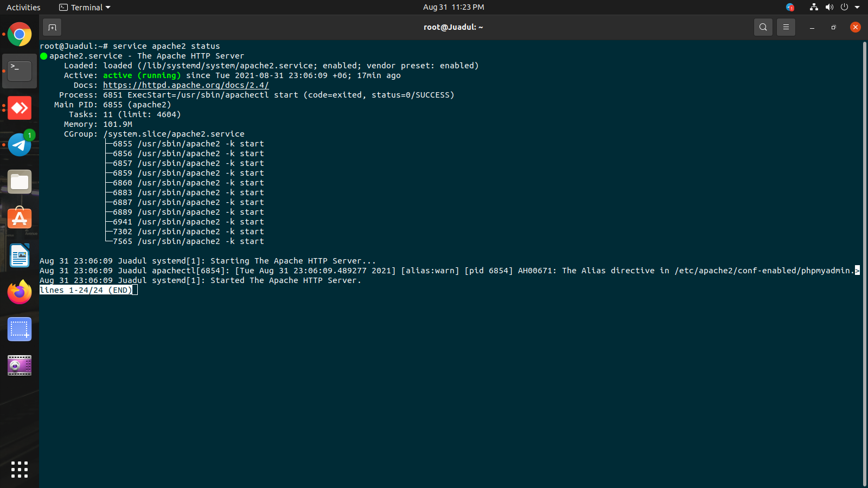868x488 pixels.
Task: Open LibreOffice Writer from the dock
Action: 20,255
